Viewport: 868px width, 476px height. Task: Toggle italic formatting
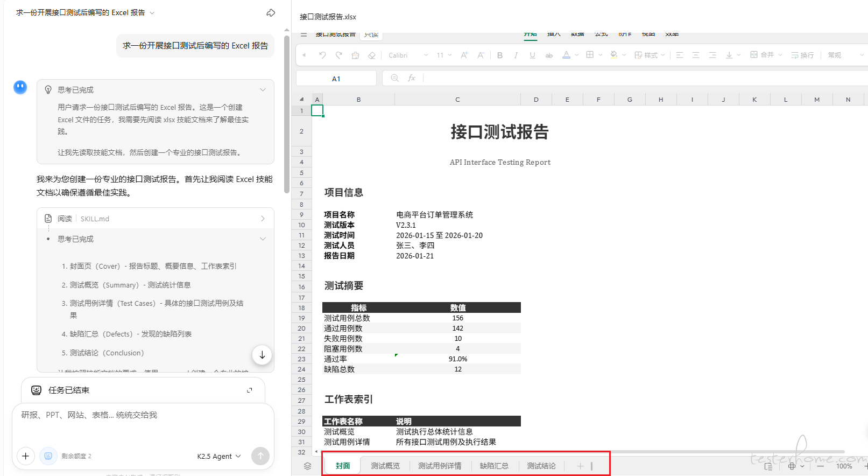tap(516, 55)
